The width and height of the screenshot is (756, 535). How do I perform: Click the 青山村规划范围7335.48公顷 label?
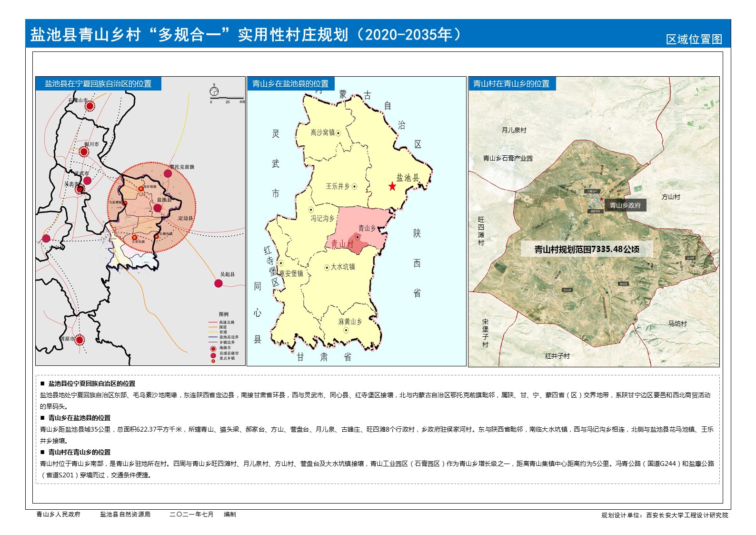[587, 249]
